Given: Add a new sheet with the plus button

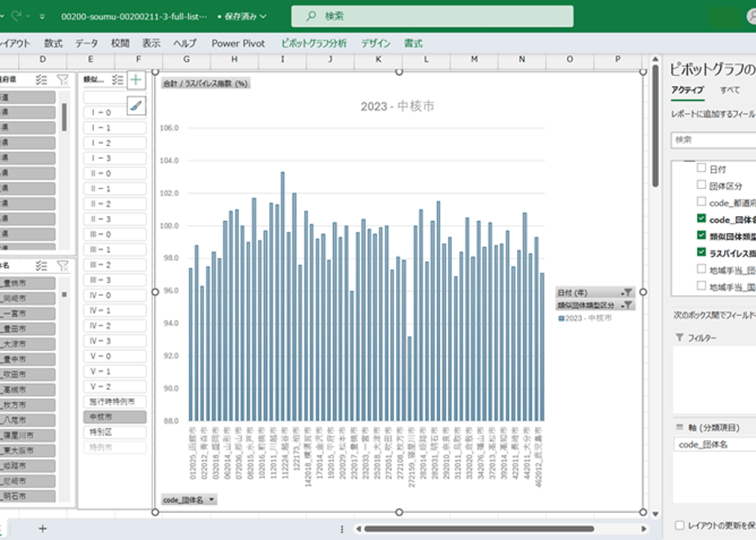Looking at the screenshot, I should pyautogui.click(x=43, y=529).
